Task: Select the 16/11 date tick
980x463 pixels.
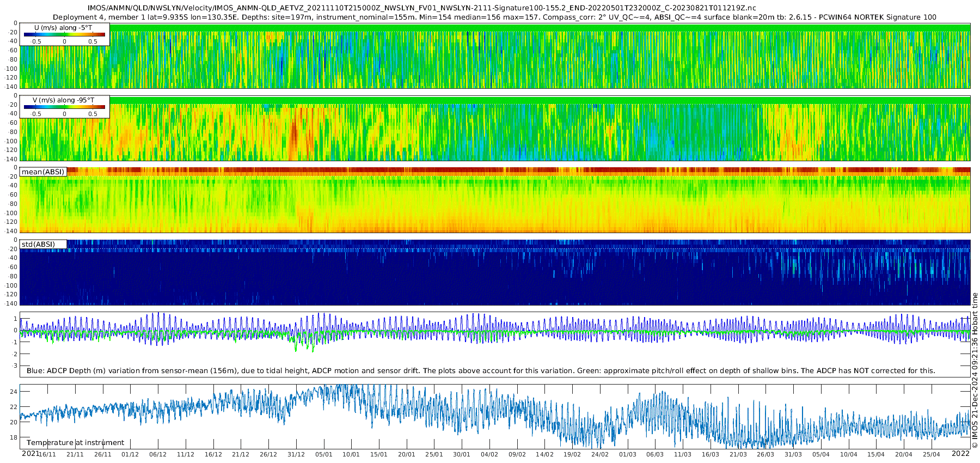Action: point(47,455)
